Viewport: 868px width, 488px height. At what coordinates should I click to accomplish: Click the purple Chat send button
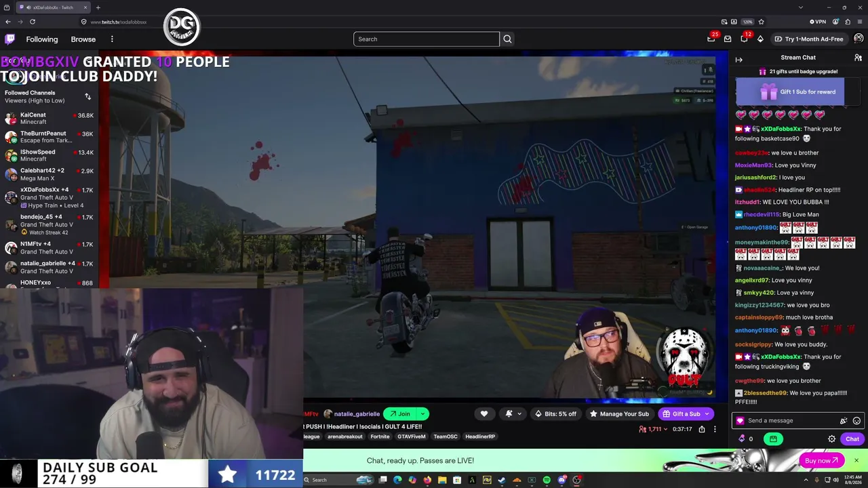pos(852,439)
